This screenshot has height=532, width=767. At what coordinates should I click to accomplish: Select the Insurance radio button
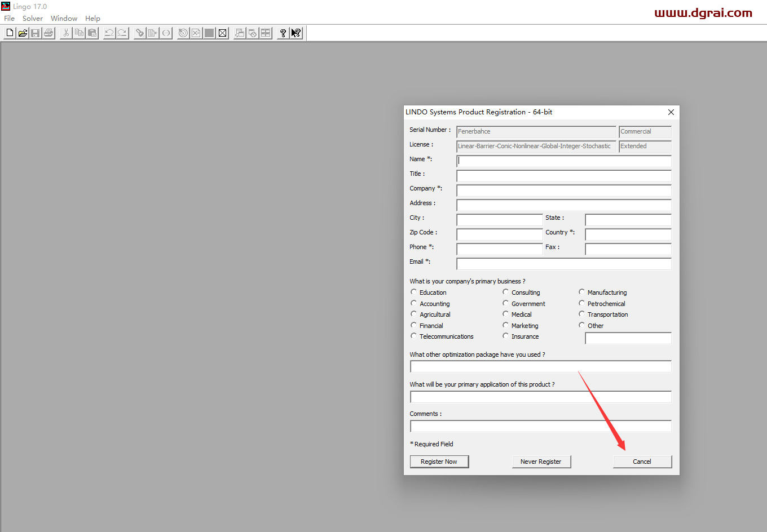pyautogui.click(x=506, y=336)
